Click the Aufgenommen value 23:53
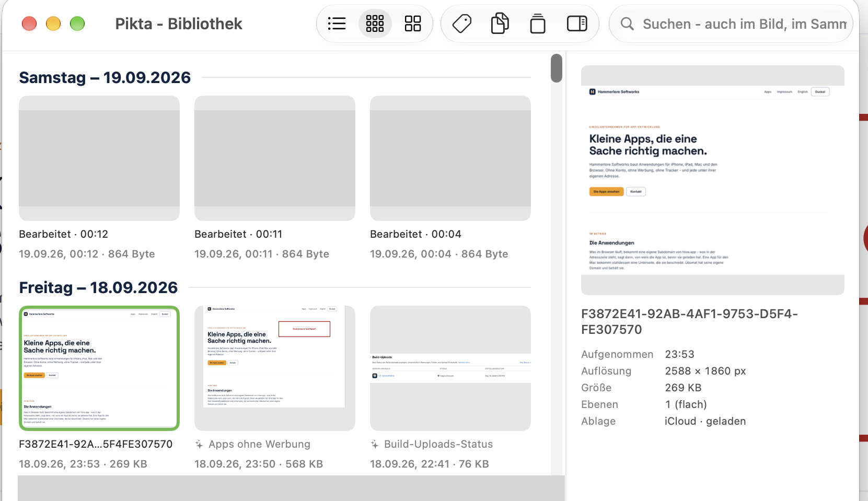Screen dimensions: 868x501 click(x=679, y=354)
